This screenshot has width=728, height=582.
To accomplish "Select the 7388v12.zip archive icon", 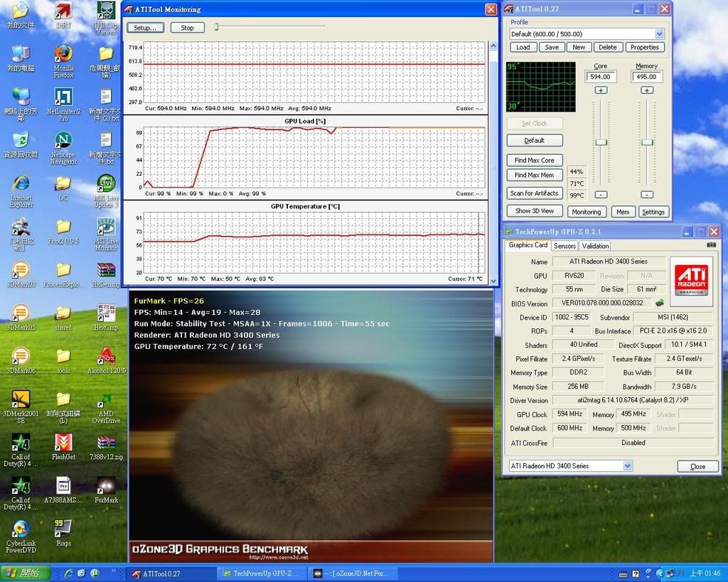I will 107,446.
